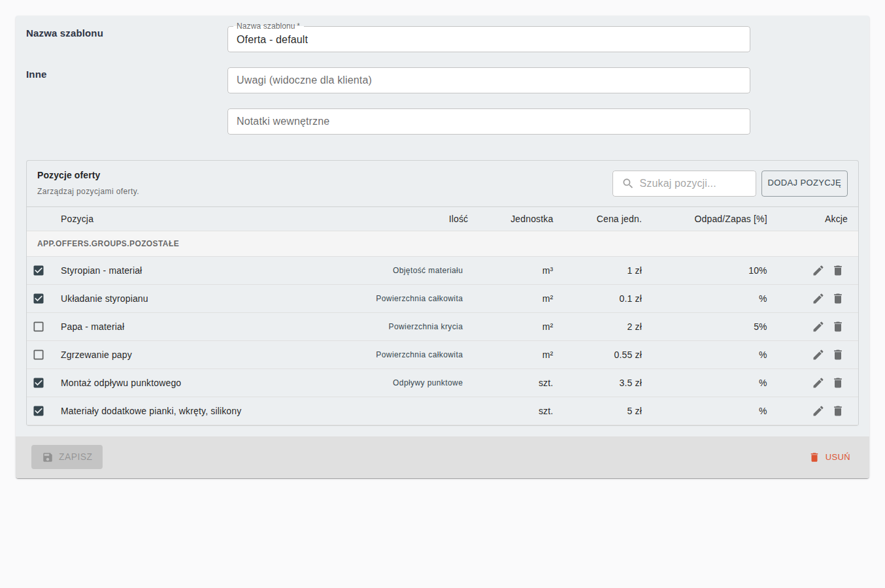Edit the Papa - materiał position
Viewport: 885px width, 588px height.
[818, 327]
